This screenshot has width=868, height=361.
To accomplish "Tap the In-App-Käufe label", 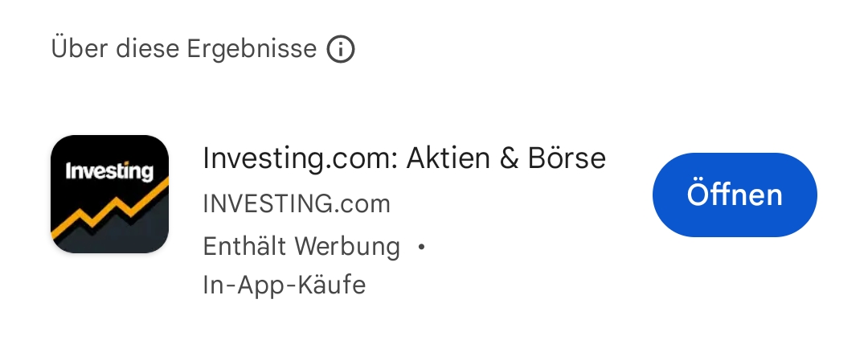I will (x=285, y=285).
